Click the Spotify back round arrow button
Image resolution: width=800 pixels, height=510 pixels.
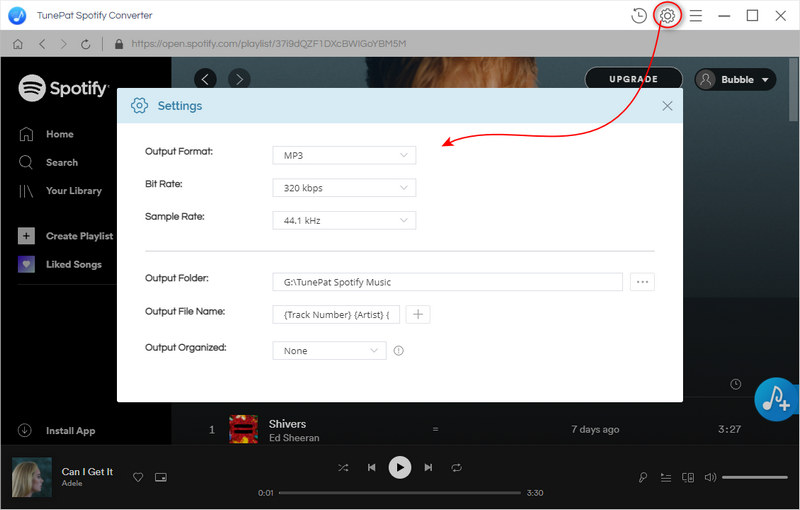click(x=205, y=79)
